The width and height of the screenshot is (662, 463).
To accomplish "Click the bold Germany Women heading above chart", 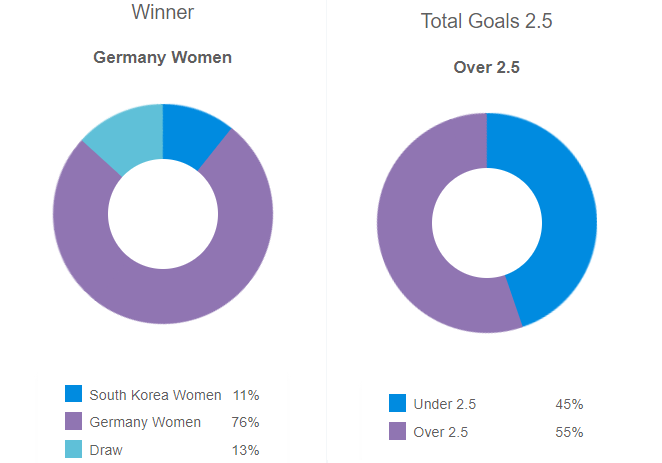I will coord(163,57).
